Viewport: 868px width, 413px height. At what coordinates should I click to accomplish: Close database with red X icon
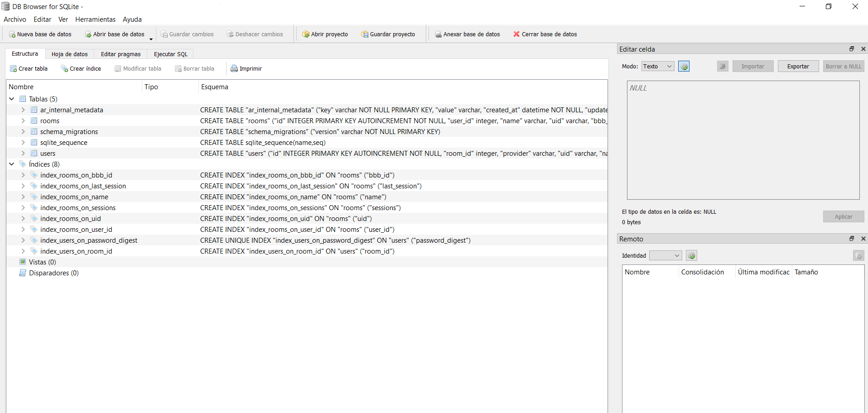tap(516, 34)
